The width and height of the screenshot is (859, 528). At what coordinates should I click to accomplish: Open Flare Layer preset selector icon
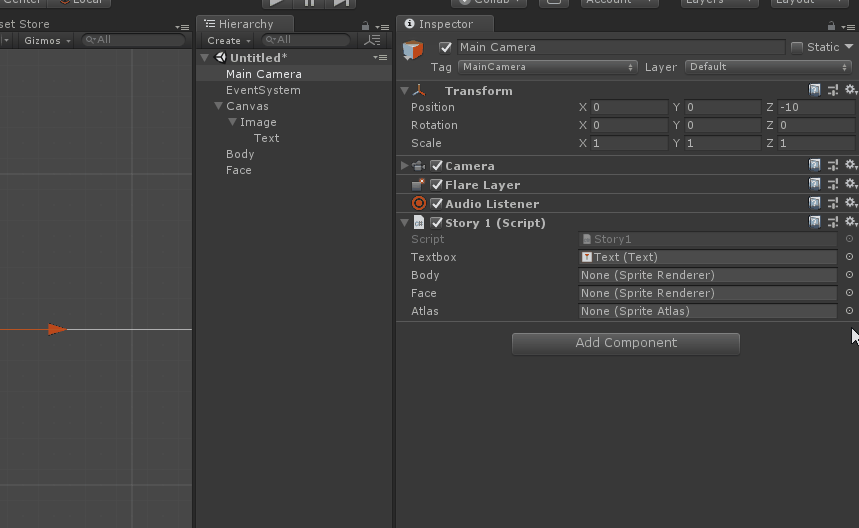pyautogui.click(x=833, y=184)
